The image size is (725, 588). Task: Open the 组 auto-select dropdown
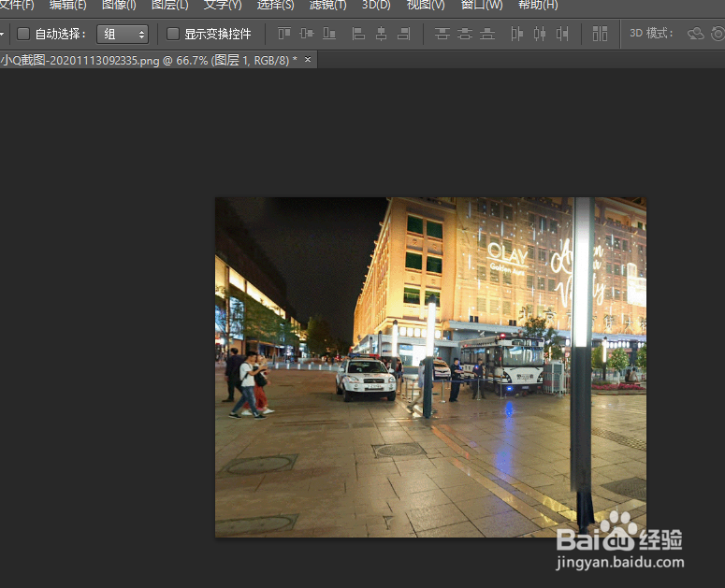123,34
